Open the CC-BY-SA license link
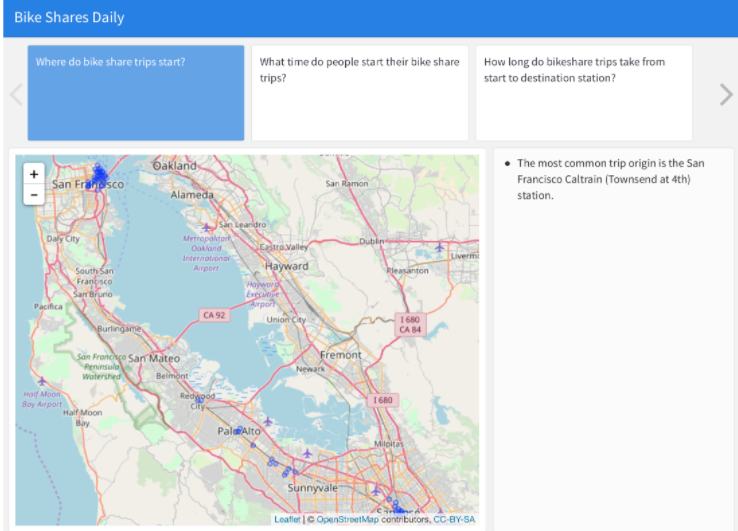 click(454, 519)
